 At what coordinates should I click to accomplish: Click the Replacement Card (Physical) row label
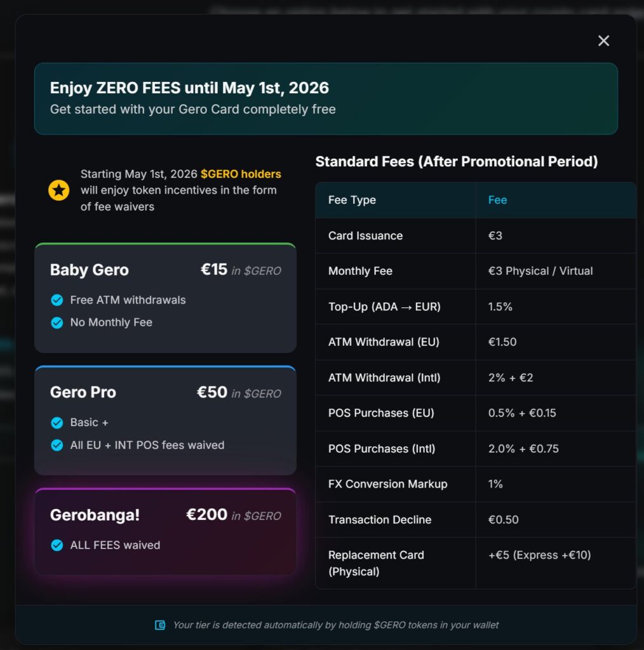(x=376, y=563)
